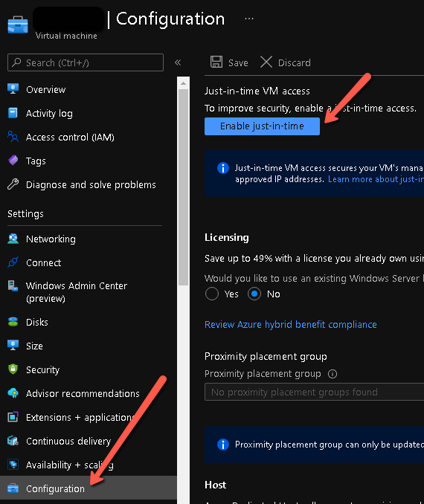Open Review Azure hybrid benefit compliance link
This screenshot has height=504, width=424.
point(291,324)
